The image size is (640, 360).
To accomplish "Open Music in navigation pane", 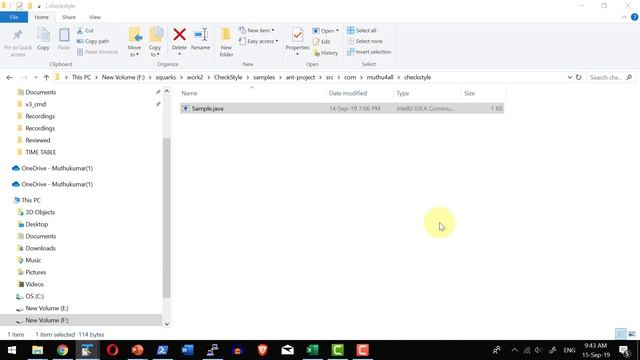I will pyautogui.click(x=33, y=260).
